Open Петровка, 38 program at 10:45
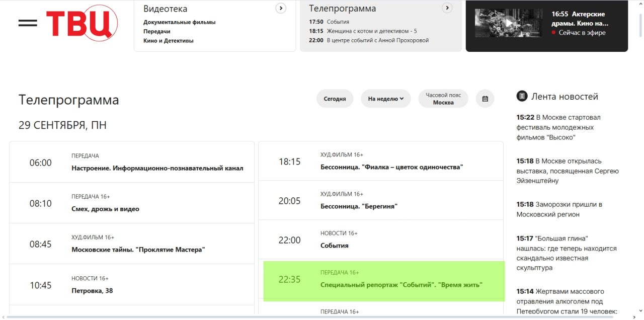Image resolution: width=644 pixels, height=320 pixels. [x=92, y=291]
